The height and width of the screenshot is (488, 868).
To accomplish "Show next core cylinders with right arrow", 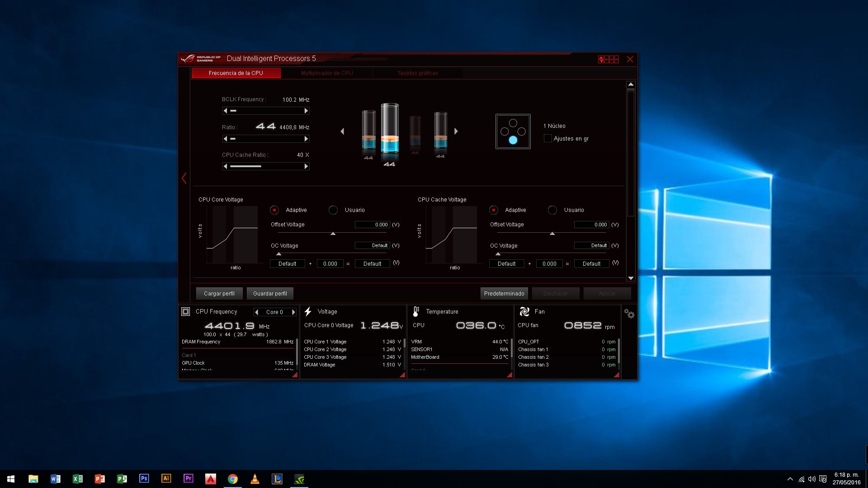I will 456,131.
